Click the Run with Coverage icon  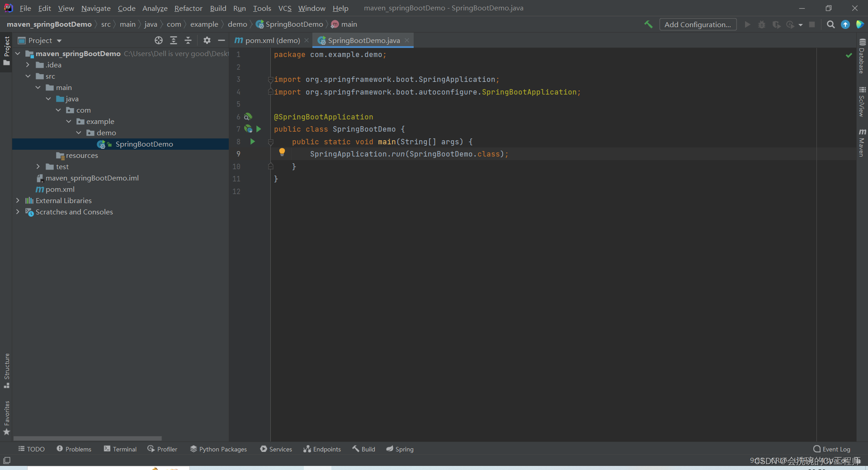tap(776, 24)
